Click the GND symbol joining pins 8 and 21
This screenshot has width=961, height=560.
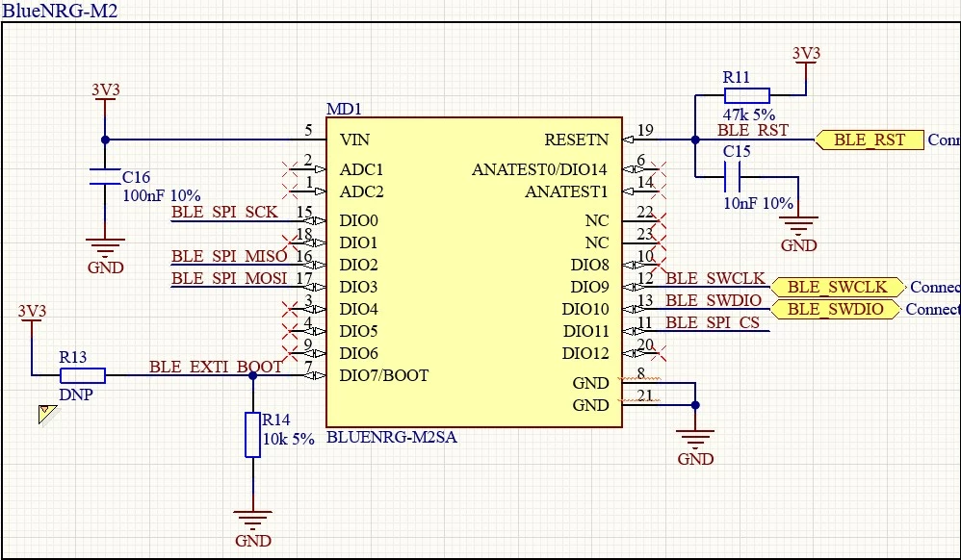[695, 447]
